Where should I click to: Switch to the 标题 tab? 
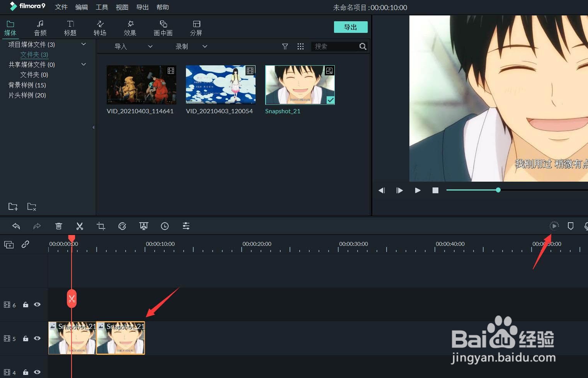point(70,28)
